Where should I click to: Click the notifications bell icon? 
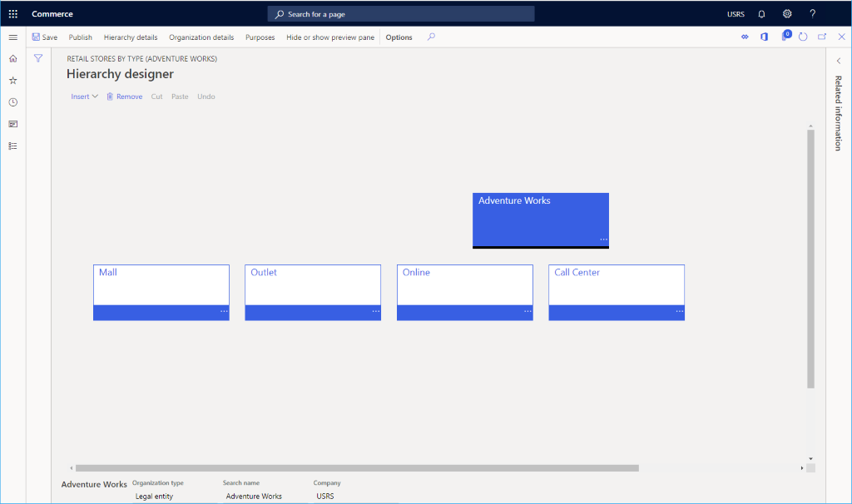pos(761,14)
